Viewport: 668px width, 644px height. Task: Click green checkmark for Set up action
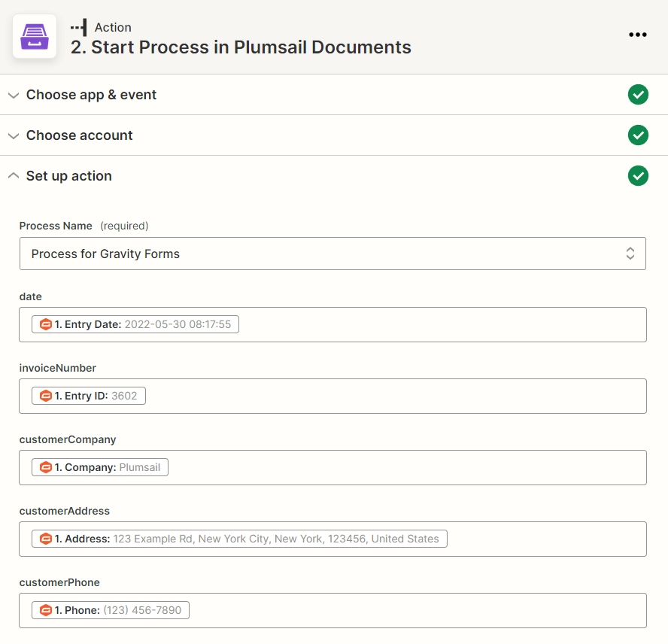pyautogui.click(x=638, y=176)
